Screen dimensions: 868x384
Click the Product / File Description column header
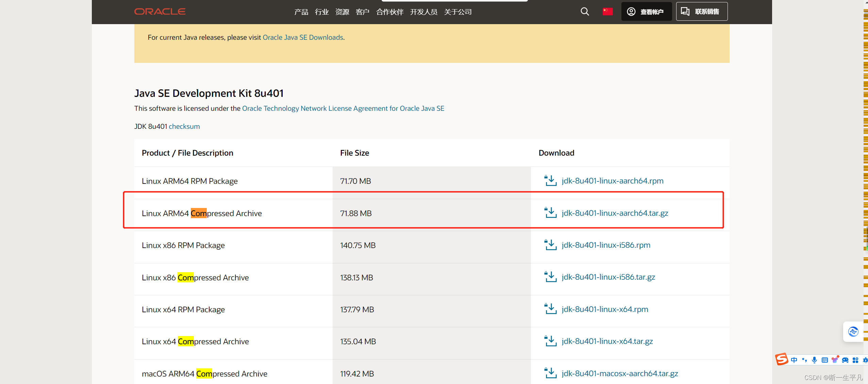pos(187,153)
